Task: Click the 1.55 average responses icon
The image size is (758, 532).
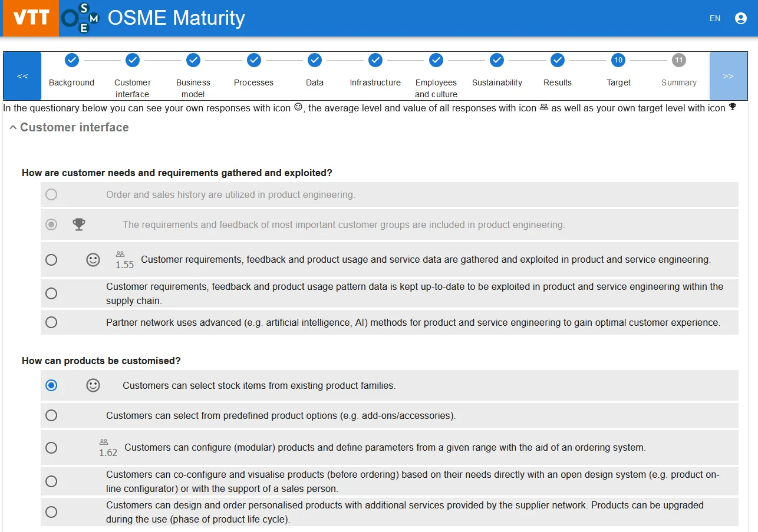Action: point(120,254)
